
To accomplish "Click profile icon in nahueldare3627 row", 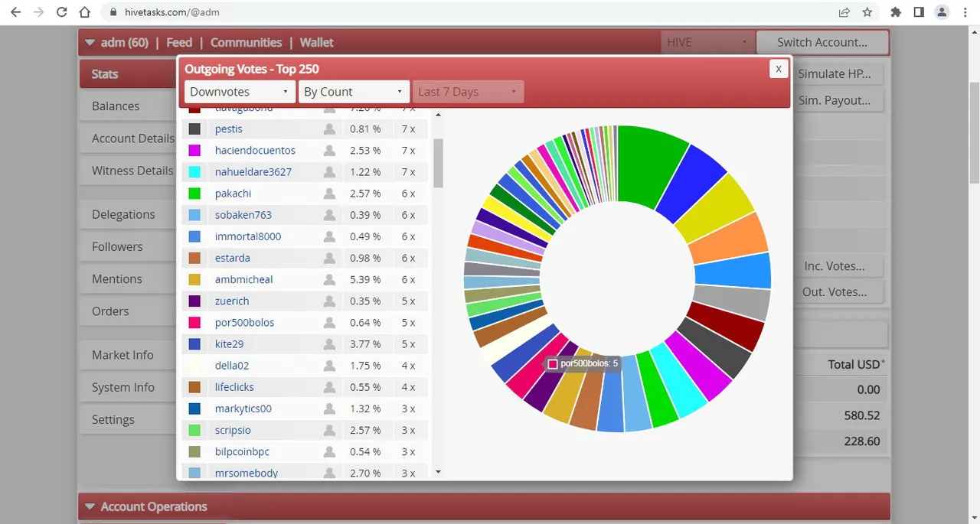I will [x=329, y=172].
